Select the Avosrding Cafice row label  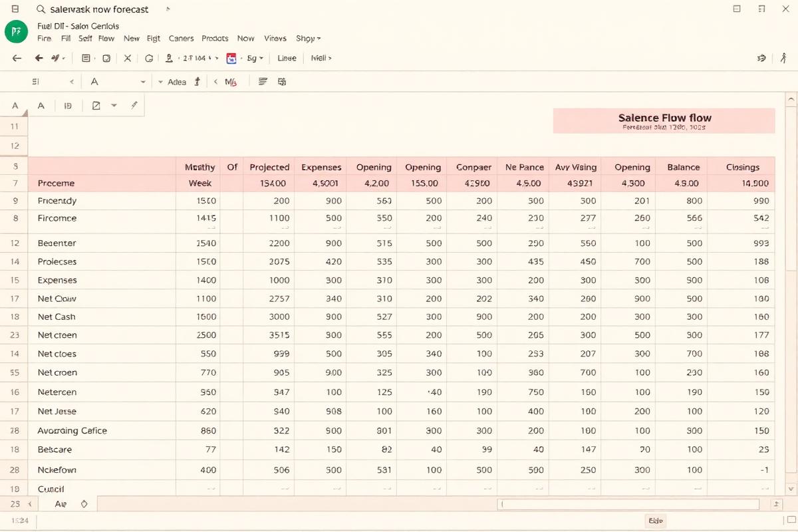[x=72, y=431]
